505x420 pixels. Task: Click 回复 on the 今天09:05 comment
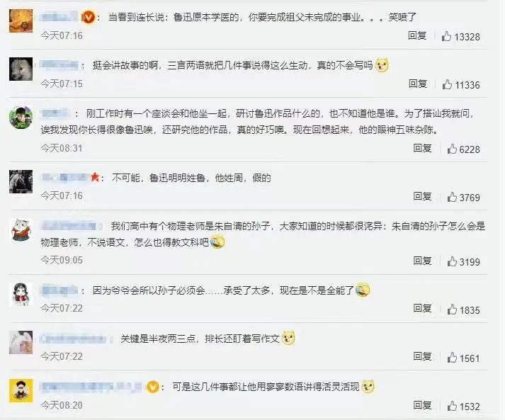pyautogui.click(x=422, y=261)
